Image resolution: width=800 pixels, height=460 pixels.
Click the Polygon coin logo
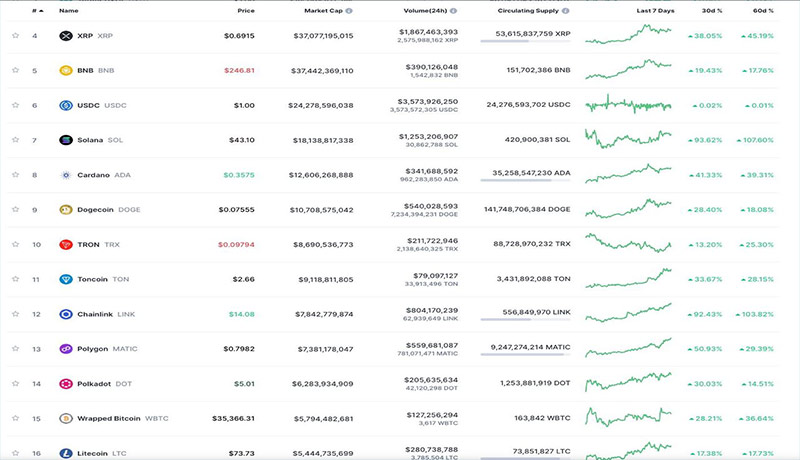(x=66, y=349)
